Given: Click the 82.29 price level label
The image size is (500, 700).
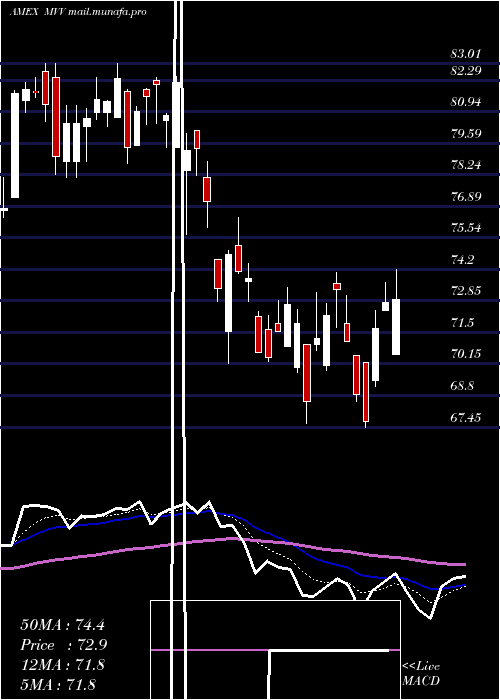Looking at the screenshot, I should (x=466, y=71).
